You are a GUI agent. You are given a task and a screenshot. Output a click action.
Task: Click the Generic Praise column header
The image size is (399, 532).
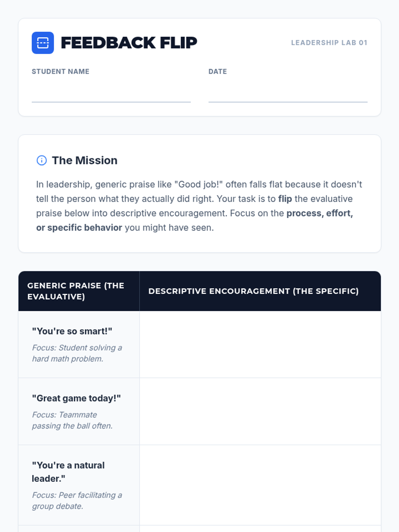coord(79,291)
